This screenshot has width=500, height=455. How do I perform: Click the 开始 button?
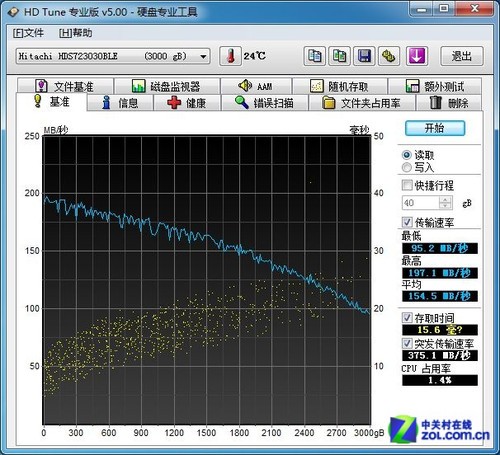tap(435, 128)
